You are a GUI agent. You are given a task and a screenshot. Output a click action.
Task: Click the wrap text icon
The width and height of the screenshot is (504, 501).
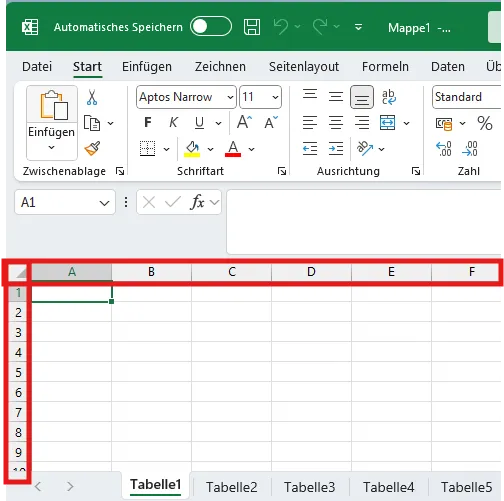[388, 97]
